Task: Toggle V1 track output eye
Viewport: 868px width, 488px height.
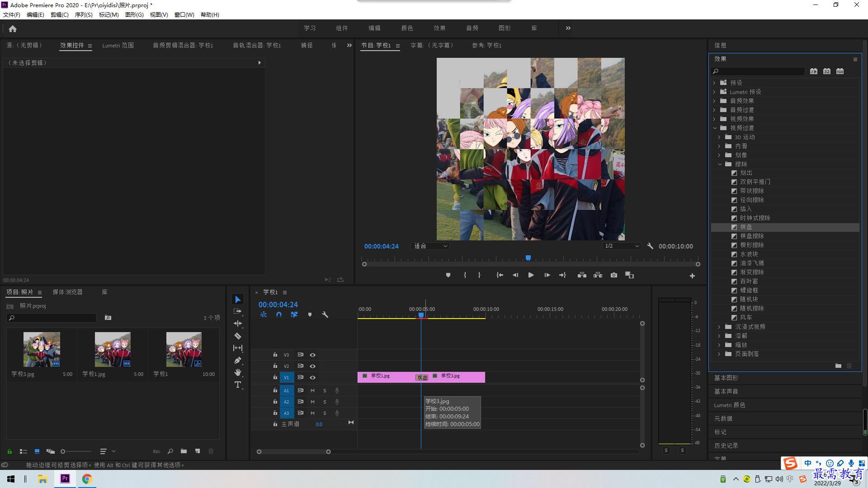Action: click(312, 377)
